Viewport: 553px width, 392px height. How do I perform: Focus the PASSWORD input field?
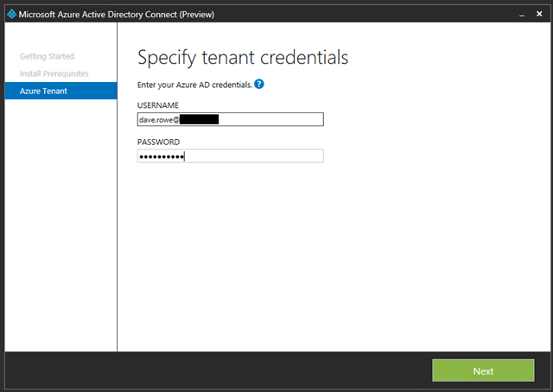231,156
